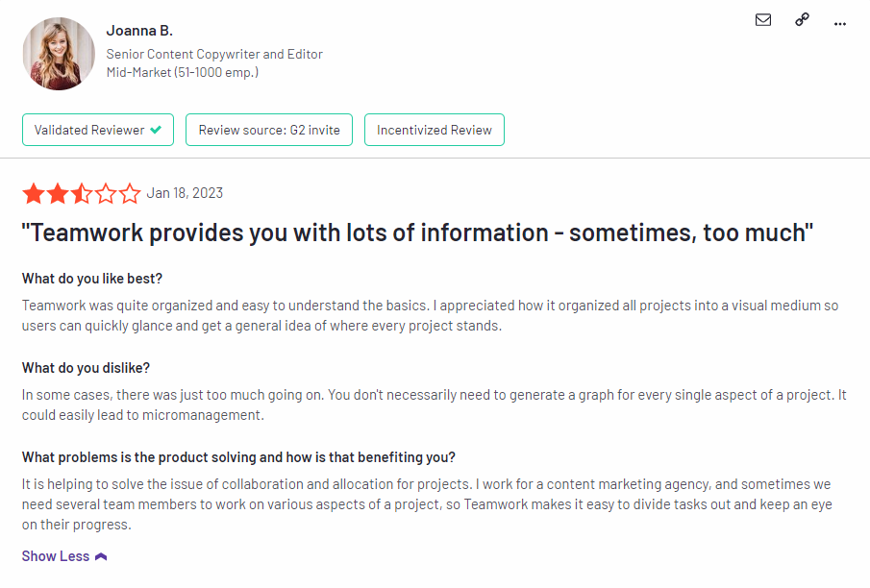
Task: Click the reviewer name Joanna B.
Action: coord(139,31)
